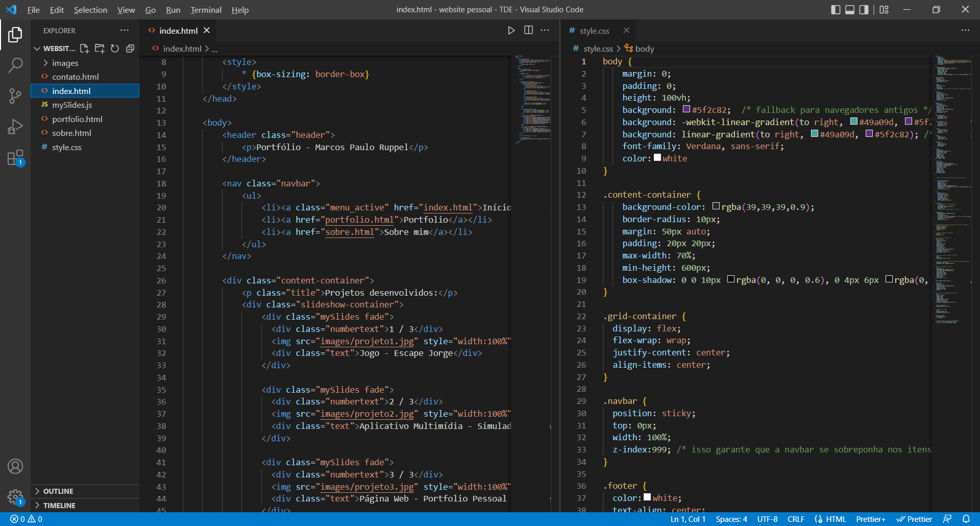This screenshot has height=526, width=980.
Task: Click the New File icon in Explorer
Action: point(84,49)
